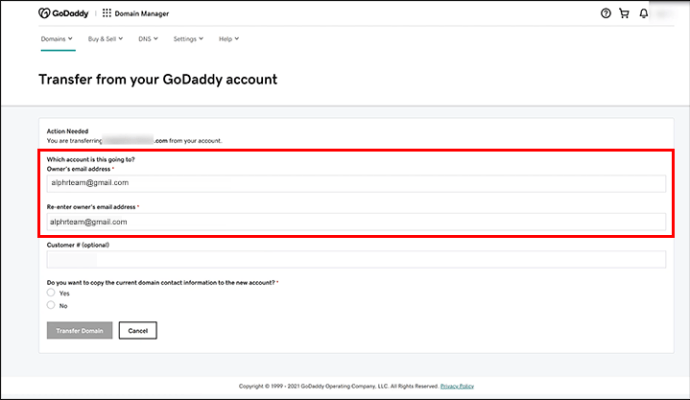Click the Domains chevron arrow

(70, 39)
